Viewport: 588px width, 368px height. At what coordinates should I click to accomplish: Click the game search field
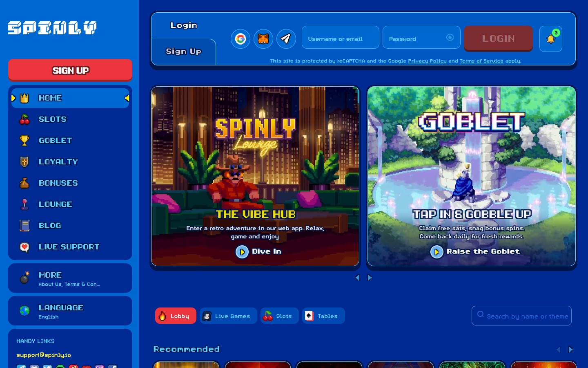521,316
